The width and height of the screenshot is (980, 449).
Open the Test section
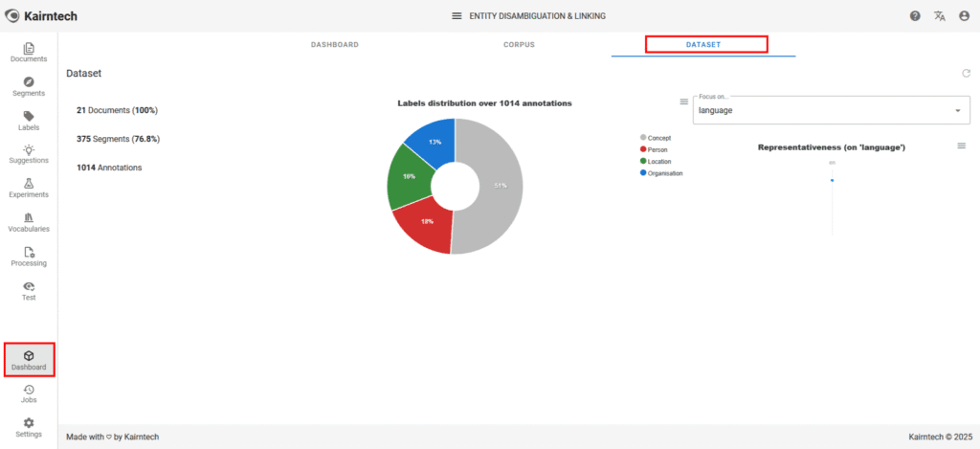click(29, 291)
